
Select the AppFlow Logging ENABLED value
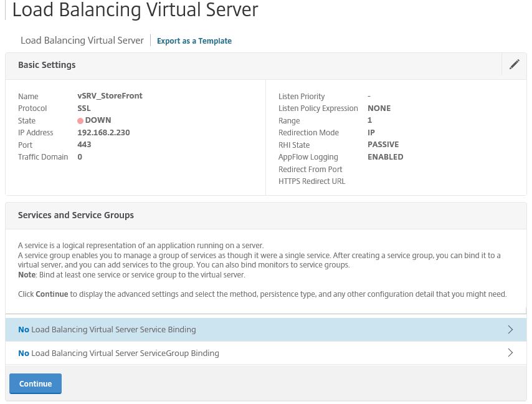click(x=385, y=156)
